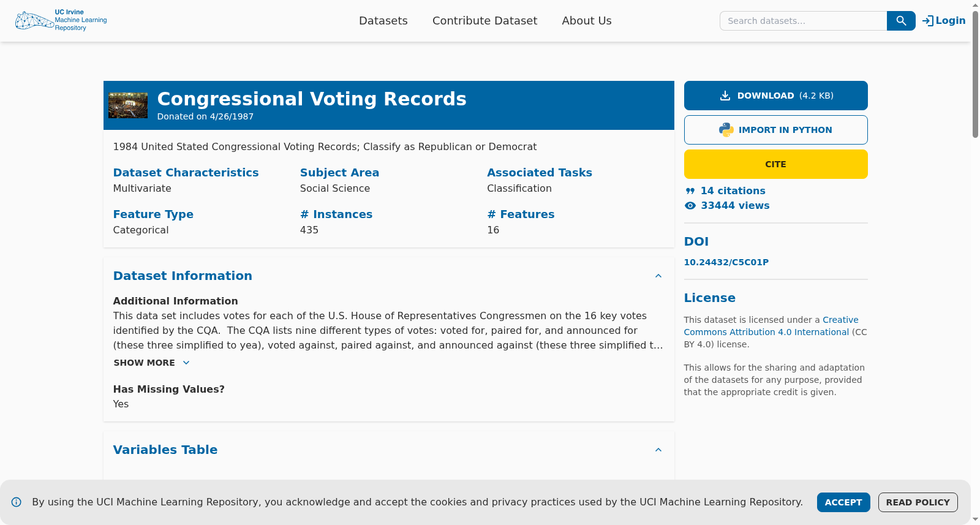This screenshot has height=525, width=980.
Task: Click the yellow CITE button
Action: pos(776,164)
